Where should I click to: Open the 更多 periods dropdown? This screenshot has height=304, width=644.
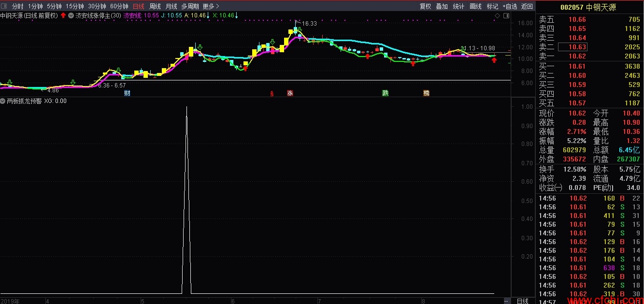tap(211, 6)
